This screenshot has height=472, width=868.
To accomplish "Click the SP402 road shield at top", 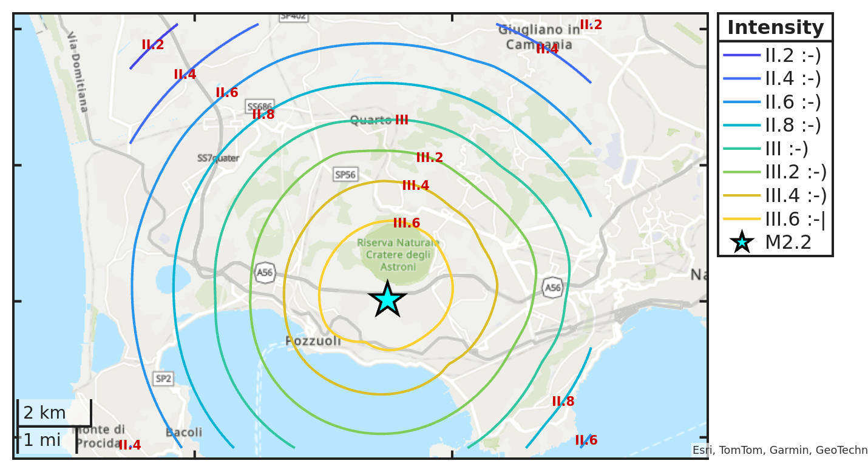I will (293, 16).
